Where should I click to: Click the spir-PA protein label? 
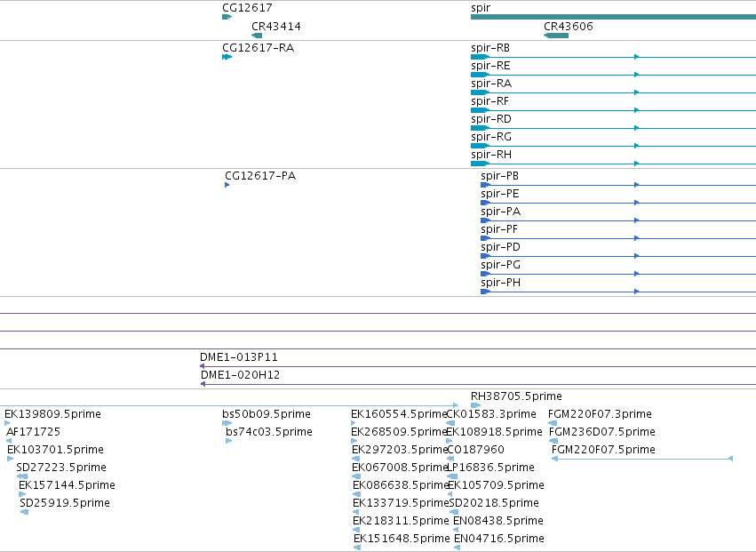point(500,212)
